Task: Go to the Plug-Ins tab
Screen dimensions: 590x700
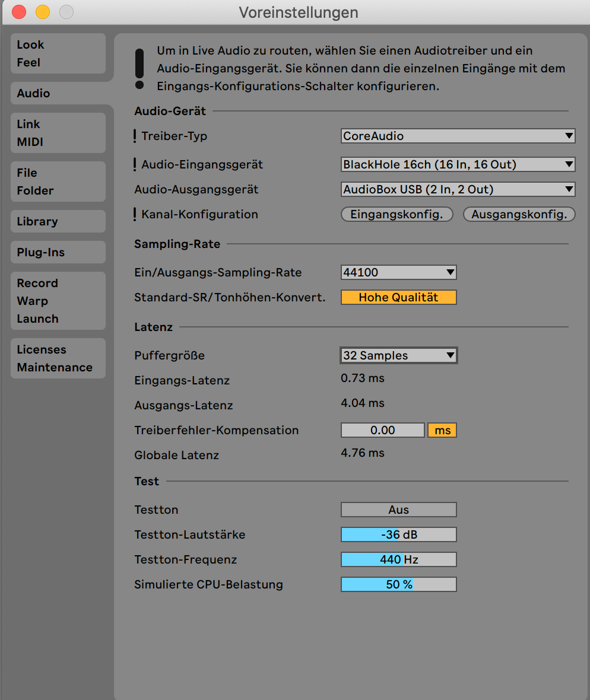Action: pyautogui.click(x=58, y=252)
